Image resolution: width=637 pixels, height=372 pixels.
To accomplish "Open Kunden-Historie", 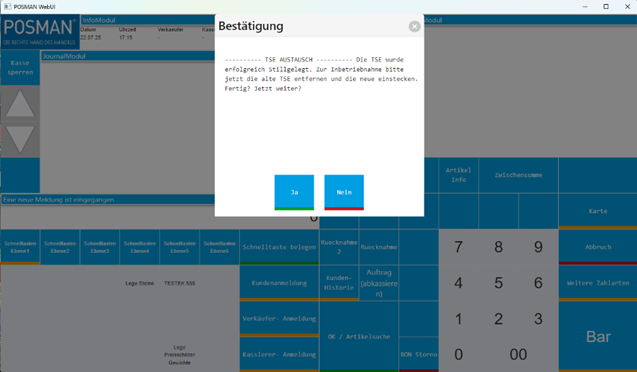I will [x=339, y=283].
